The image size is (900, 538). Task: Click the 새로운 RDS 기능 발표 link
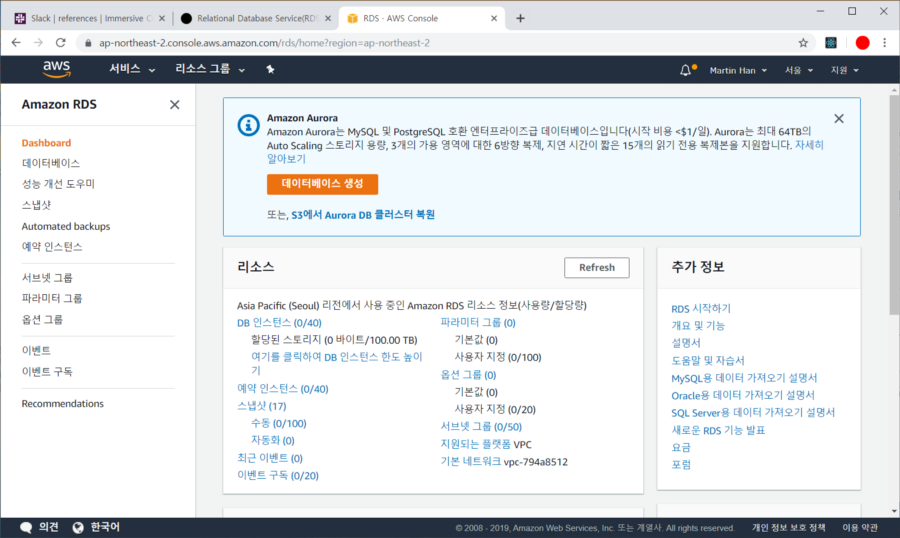point(718,430)
